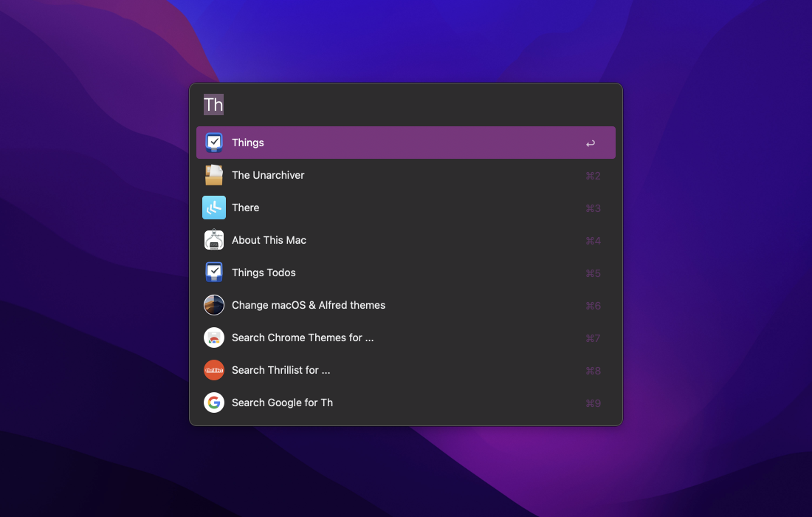Launch The Unarchiver result
Viewport: 812px width, 517px height.
(x=406, y=175)
